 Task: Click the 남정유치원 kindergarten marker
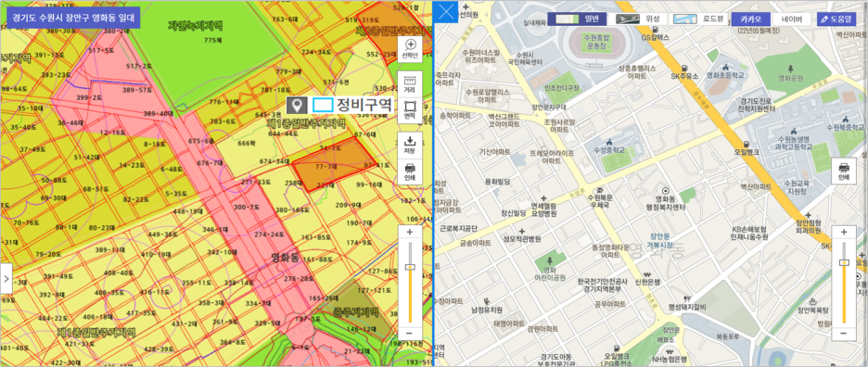(486, 306)
